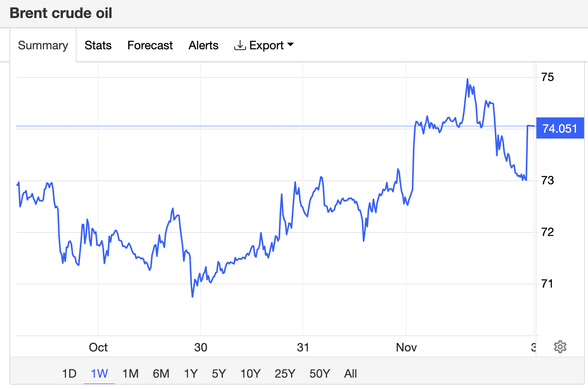Image resolution: width=588 pixels, height=389 pixels.
Task: Click the 75 price axis label
Action: pyautogui.click(x=547, y=77)
